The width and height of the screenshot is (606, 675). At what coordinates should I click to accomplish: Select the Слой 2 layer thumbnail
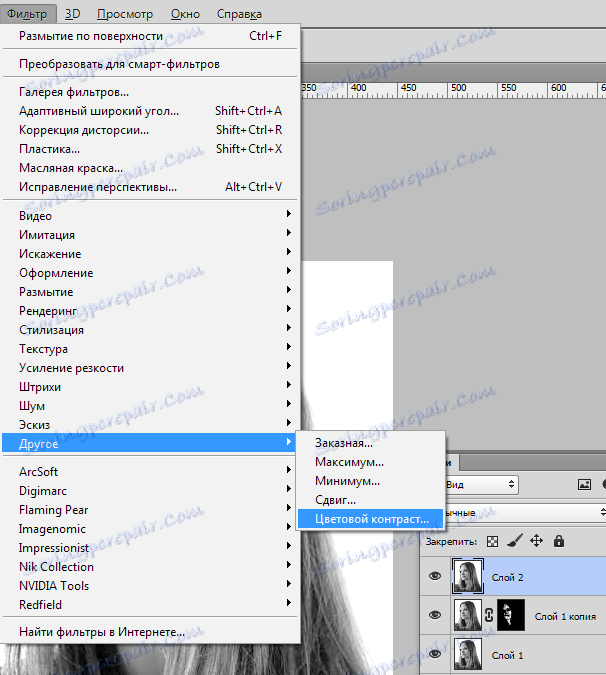click(467, 576)
